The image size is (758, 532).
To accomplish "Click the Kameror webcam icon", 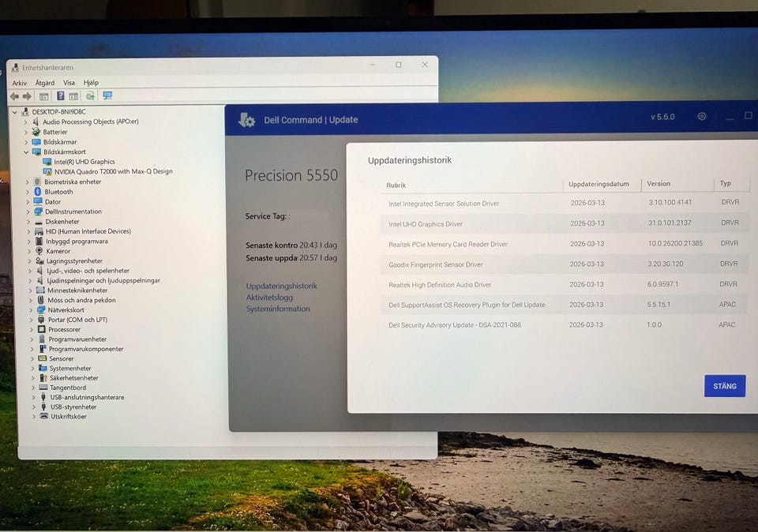I will (x=37, y=251).
